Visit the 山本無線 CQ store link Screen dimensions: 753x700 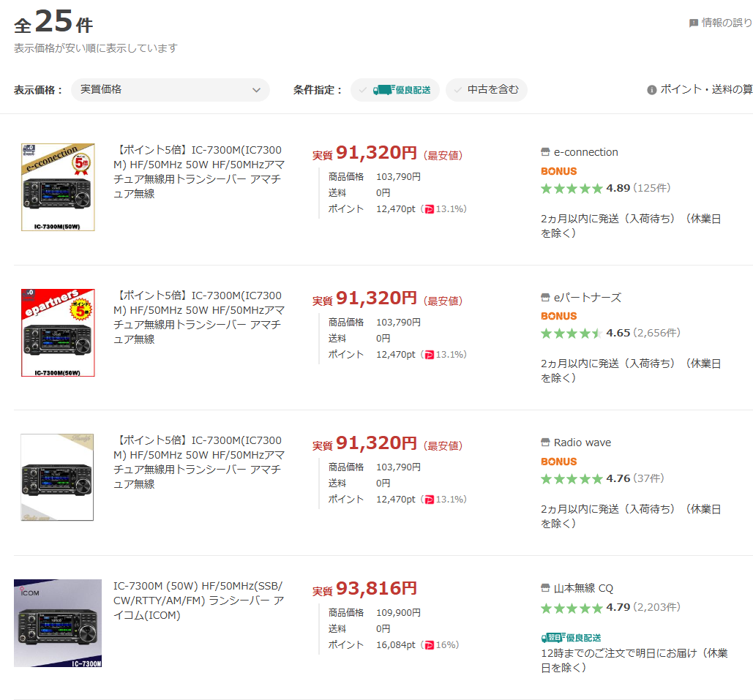(x=583, y=588)
